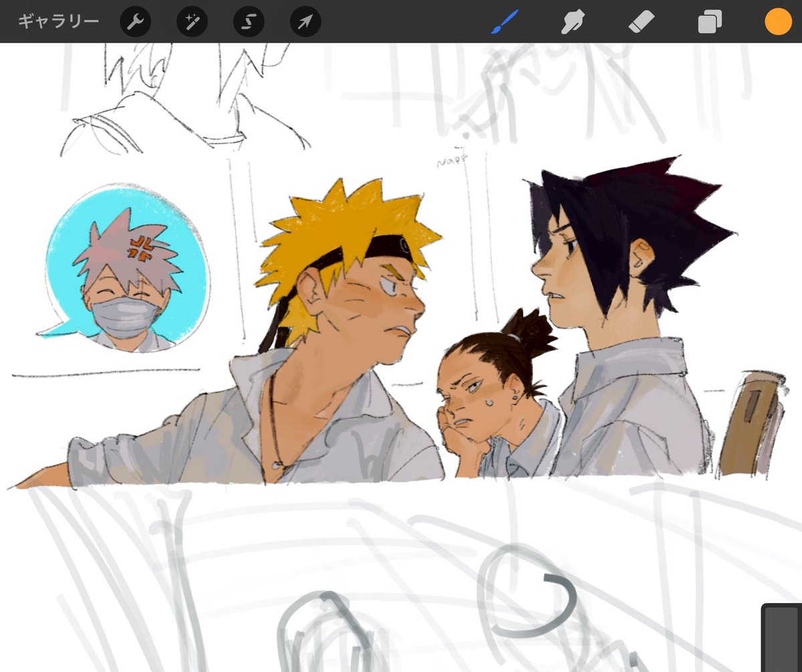Viewport: 802px width, 672px height.
Task: Activate the Selection S-shaped tool
Action: point(249,22)
